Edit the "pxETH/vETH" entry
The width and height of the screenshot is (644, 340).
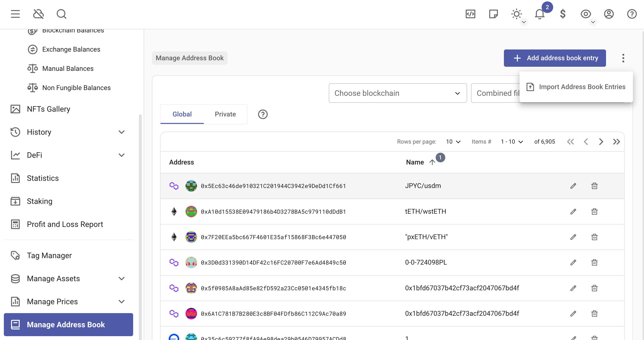[573, 237]
